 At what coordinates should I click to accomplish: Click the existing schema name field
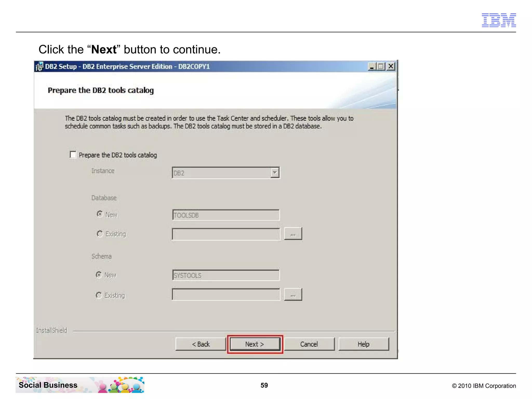tap(226, 295)
